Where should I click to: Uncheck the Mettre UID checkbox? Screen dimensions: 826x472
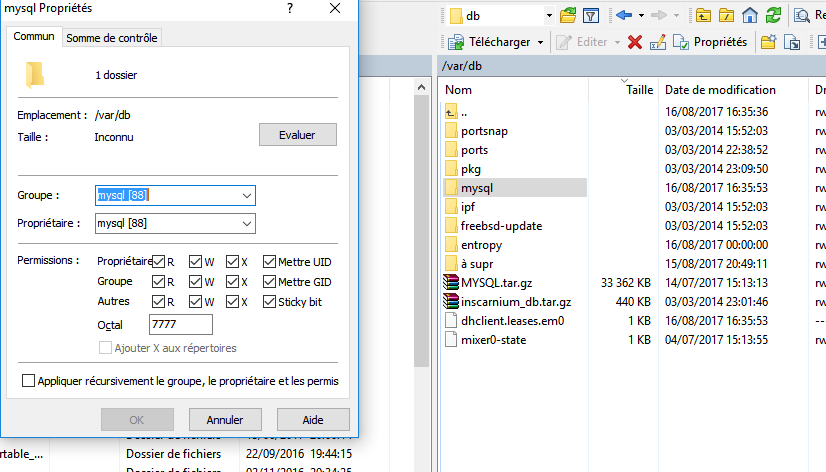pos(269,261)
